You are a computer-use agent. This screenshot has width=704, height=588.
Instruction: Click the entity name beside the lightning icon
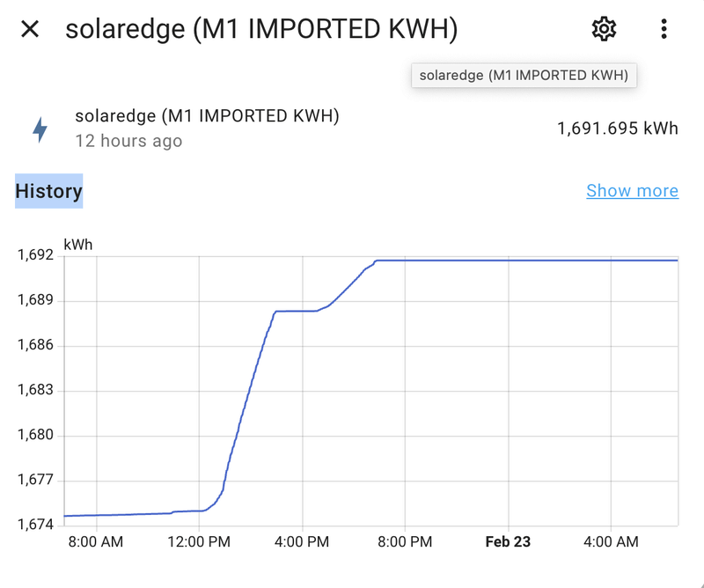(x=207, y=116)
